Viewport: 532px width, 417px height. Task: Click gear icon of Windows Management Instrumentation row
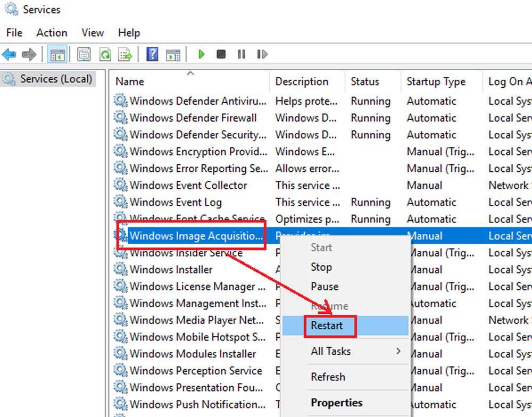tap(120, 303)
